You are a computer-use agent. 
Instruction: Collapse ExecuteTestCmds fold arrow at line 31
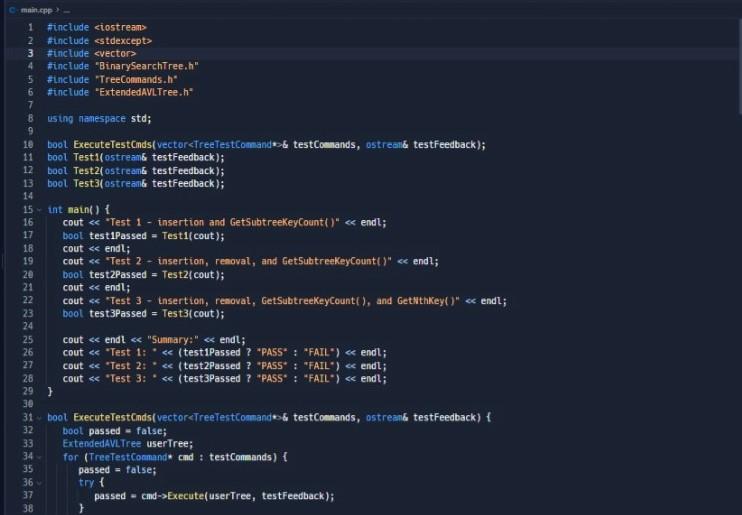[x=39, y=418]
